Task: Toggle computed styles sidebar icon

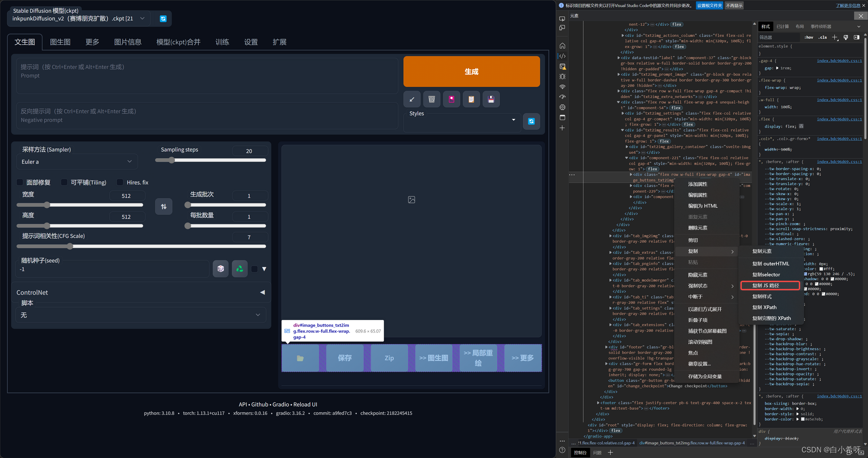Action: 856,37
